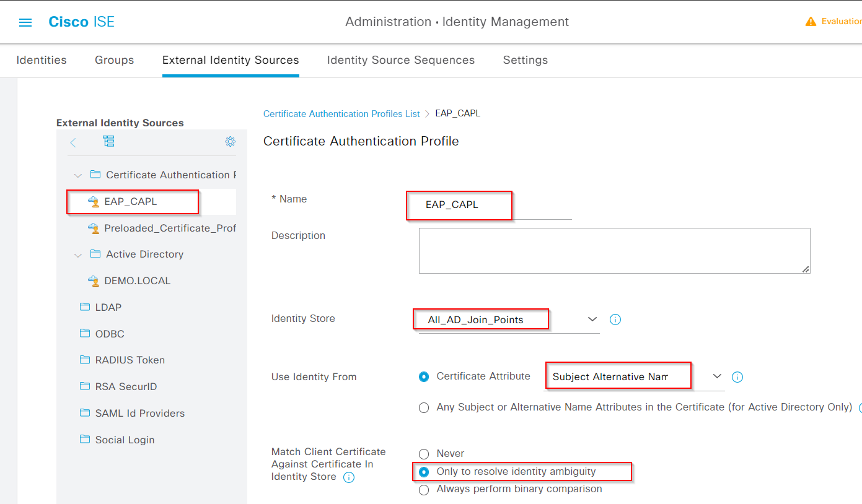
Task: Open the Settings tab
Action: (x=526, y=60)
